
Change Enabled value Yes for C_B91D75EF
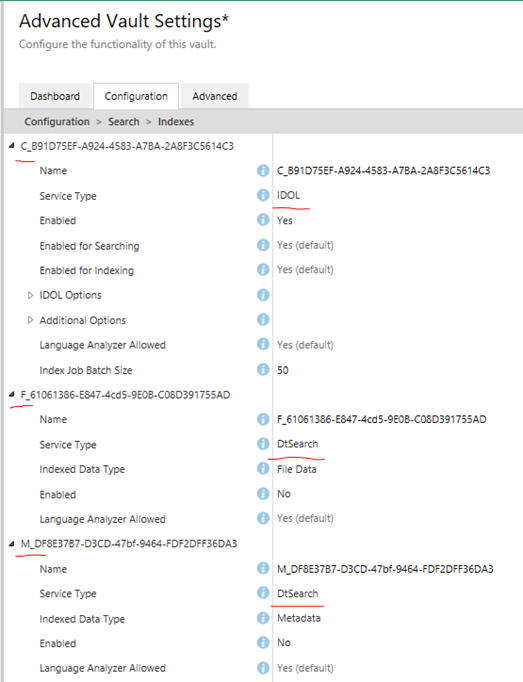coord(285,221)
